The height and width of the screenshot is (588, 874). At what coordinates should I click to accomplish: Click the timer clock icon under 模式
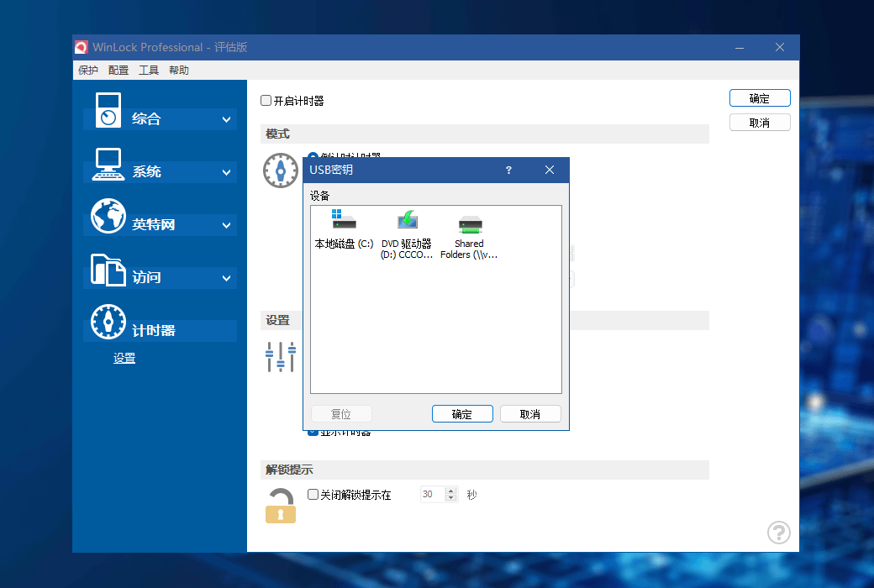tap(281, 171)
